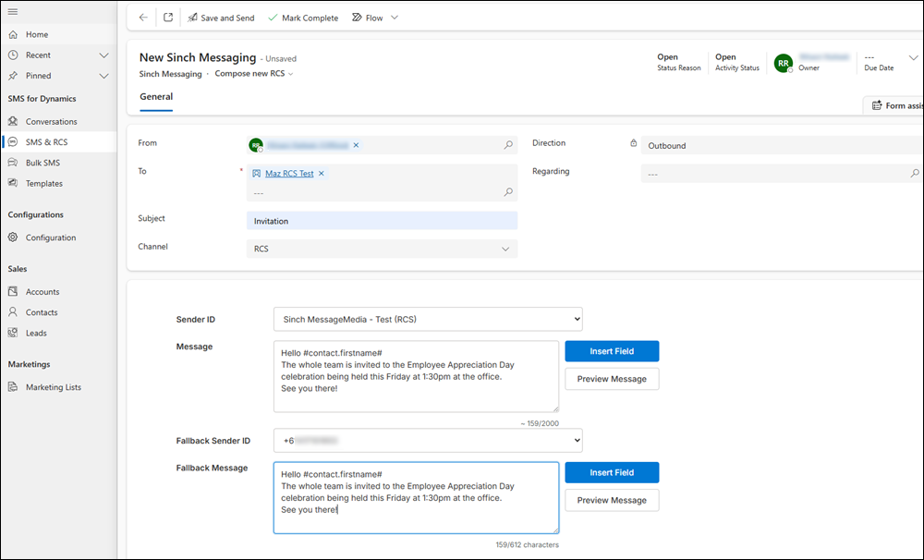Click the Subject field with Invitation
Screen dimensions: 924x560
coord(382,221)
